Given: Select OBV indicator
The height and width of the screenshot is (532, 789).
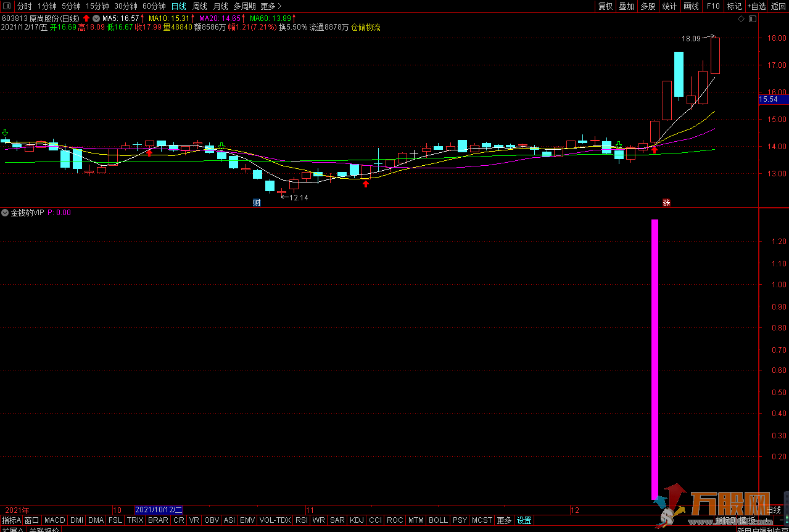Looking at the screenshot, I should click(212, 520).
